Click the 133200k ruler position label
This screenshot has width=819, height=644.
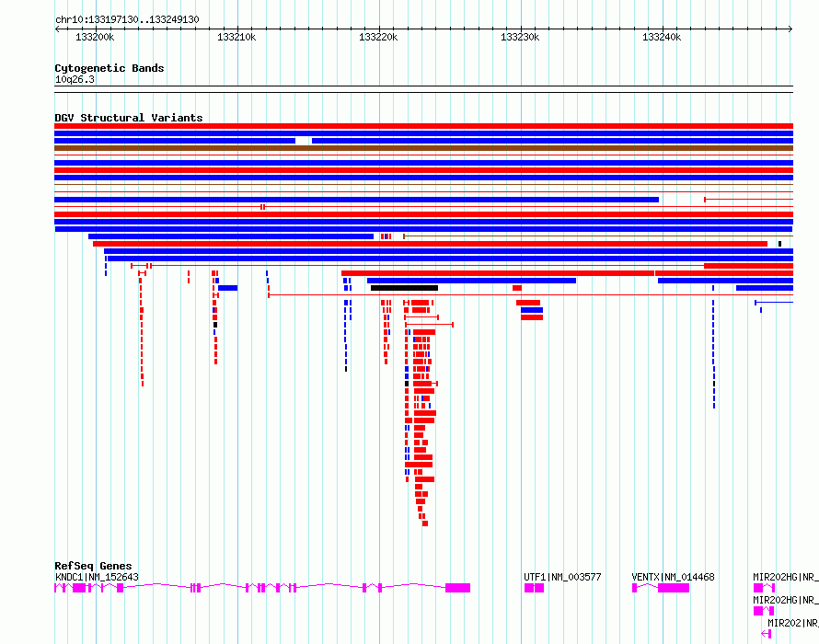95,37
